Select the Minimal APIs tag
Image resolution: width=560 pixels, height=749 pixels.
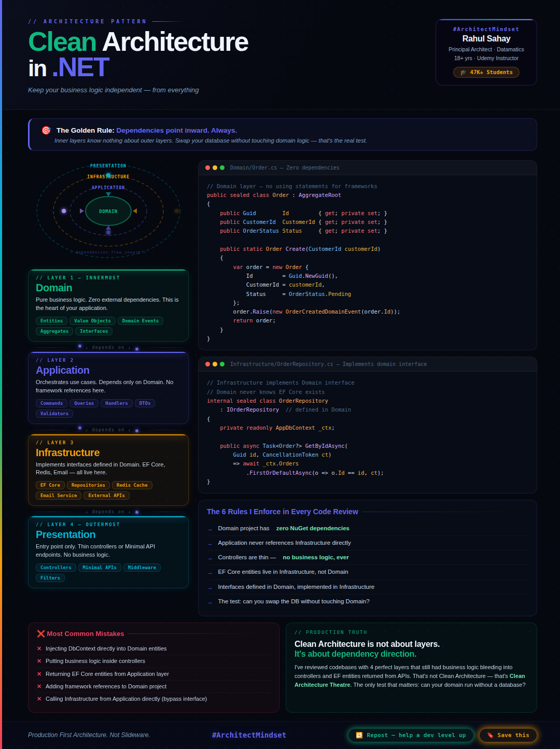click(100, 568)
